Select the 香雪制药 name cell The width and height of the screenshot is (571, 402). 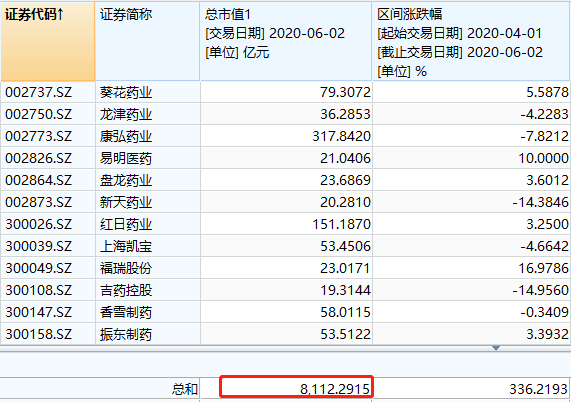coord(147,312)
